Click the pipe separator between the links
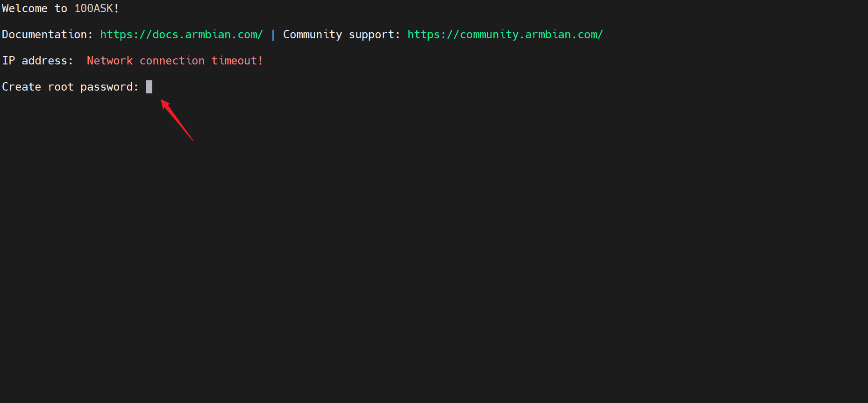 point(273,35)
